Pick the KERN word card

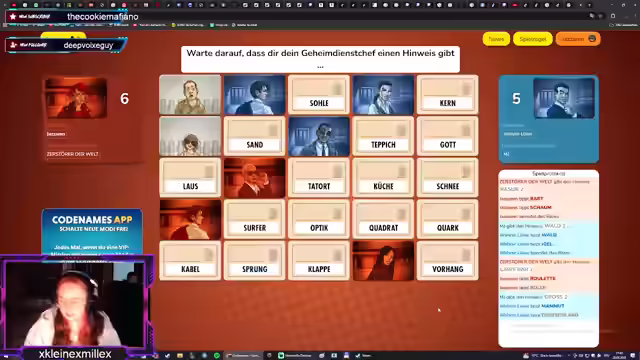pyautogui.click(x=447, y=95)
